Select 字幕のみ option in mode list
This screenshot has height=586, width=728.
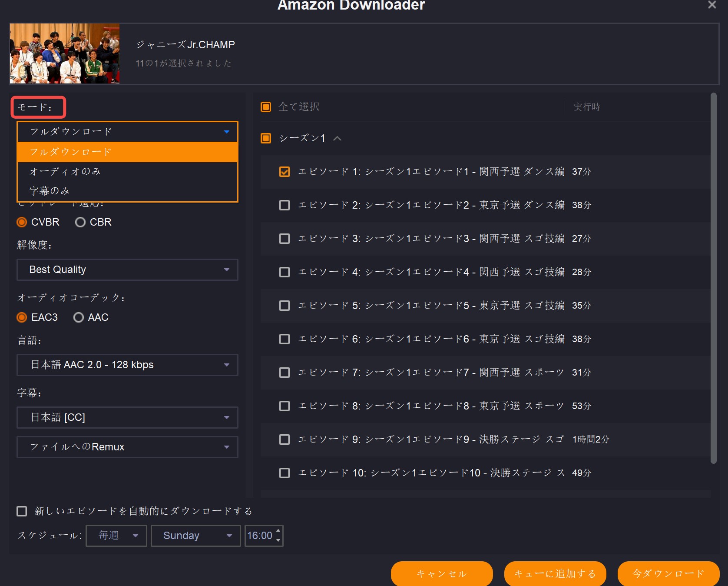tap(127, 191)
